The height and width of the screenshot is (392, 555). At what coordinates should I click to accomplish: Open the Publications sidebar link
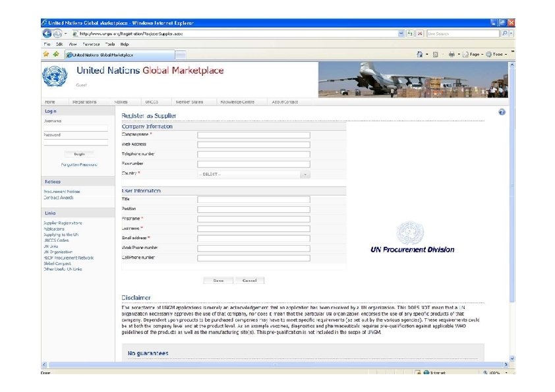(54, 229)
